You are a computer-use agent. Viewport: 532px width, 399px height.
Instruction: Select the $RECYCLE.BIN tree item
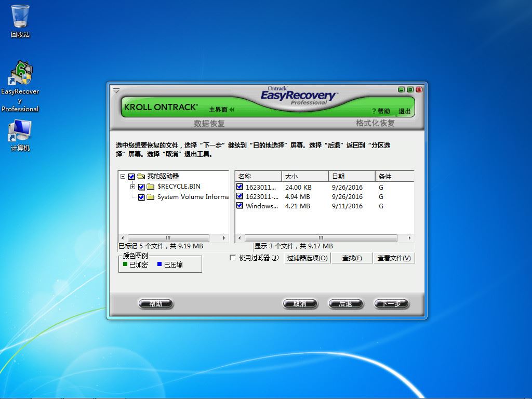pyautogui.click(x=179, y=187)
